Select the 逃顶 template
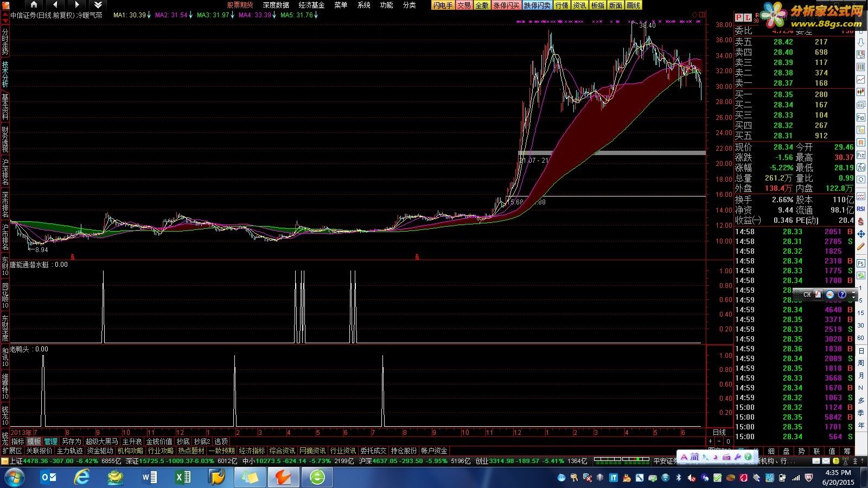The image size is (868, 488). [x=221, y=442]
